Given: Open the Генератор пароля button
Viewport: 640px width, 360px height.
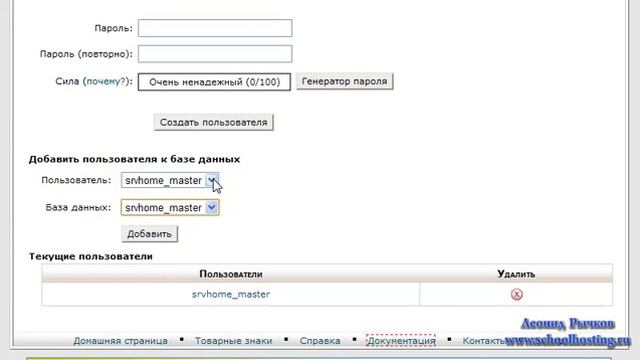Looking at the screenshot, I should coord(344,81).
